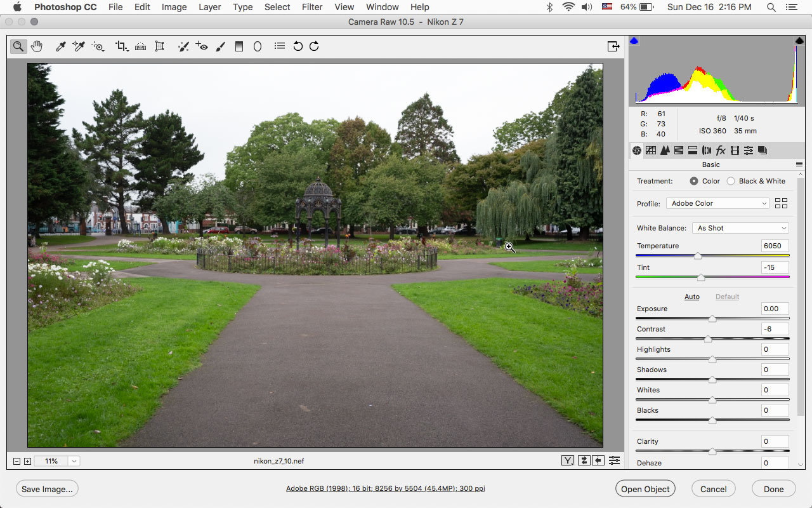Select the Crop tool

pos(122,46)
